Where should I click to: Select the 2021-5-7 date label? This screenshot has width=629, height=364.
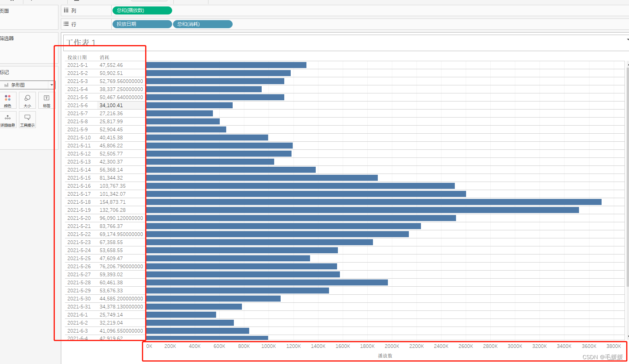(77, 113)
